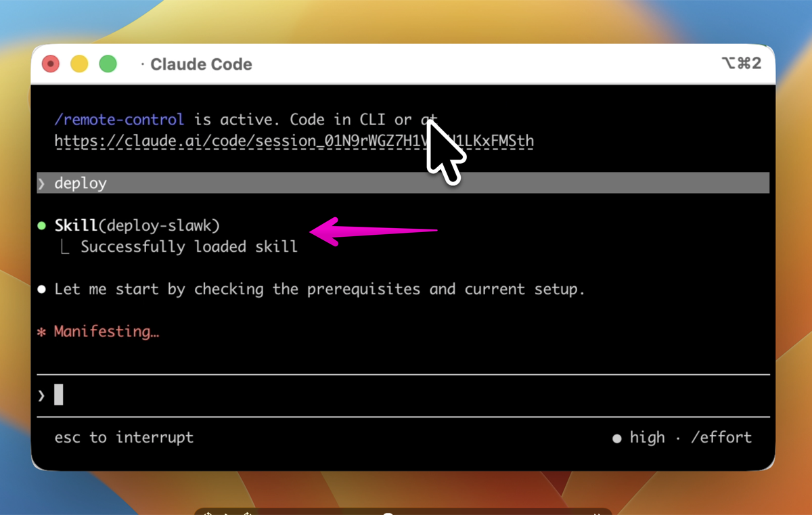Click the white bullet before 'Let me start'
Viewport: 812px width, 515px height.
tap(42, 289)
